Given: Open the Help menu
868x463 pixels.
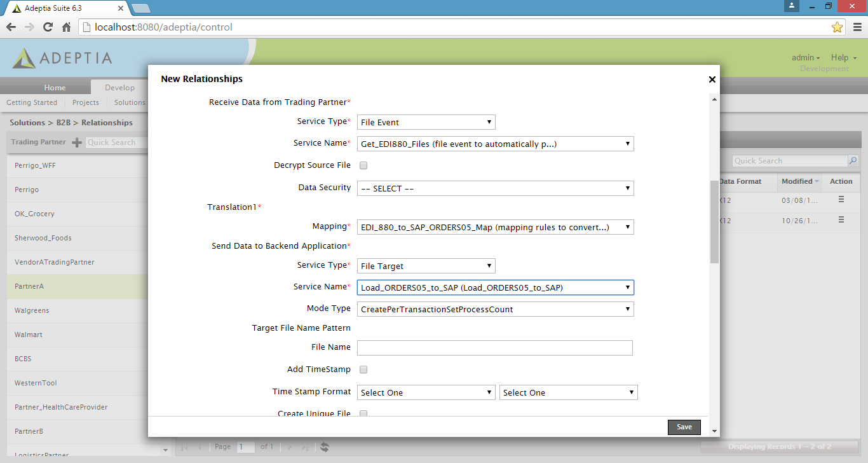Looking at the screenshot, I should (844, 58).
